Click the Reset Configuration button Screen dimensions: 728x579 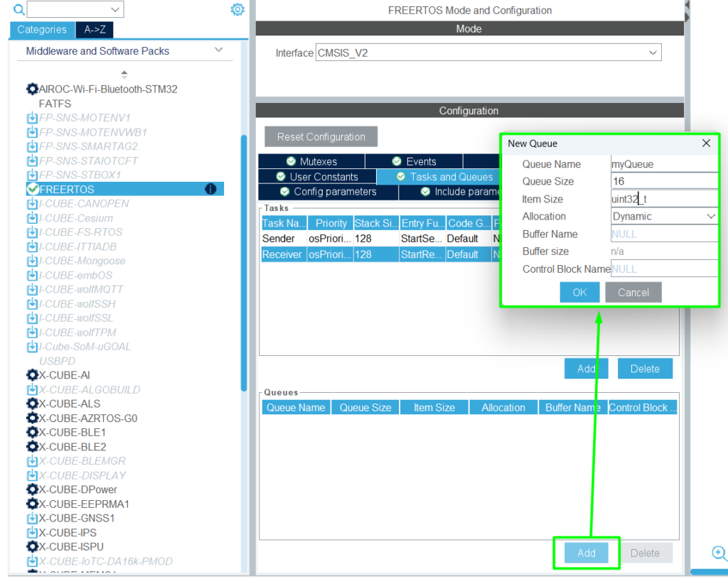321,137
